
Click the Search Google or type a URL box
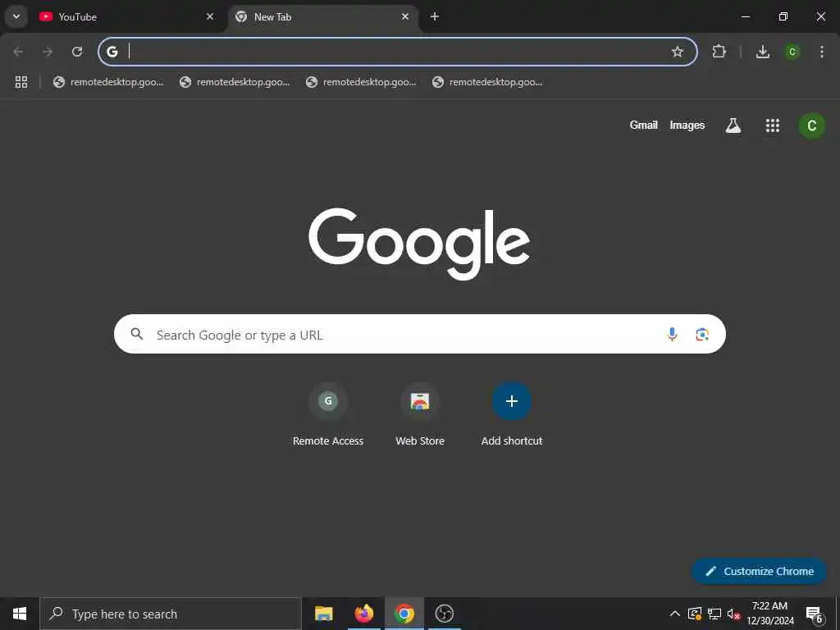pyautogui.click(x=419, y=335)
